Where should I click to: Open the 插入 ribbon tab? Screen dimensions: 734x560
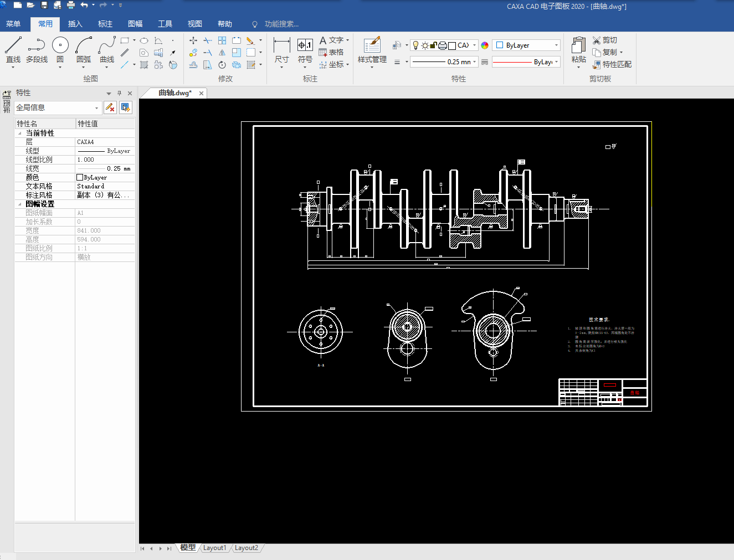pos(75,24)
